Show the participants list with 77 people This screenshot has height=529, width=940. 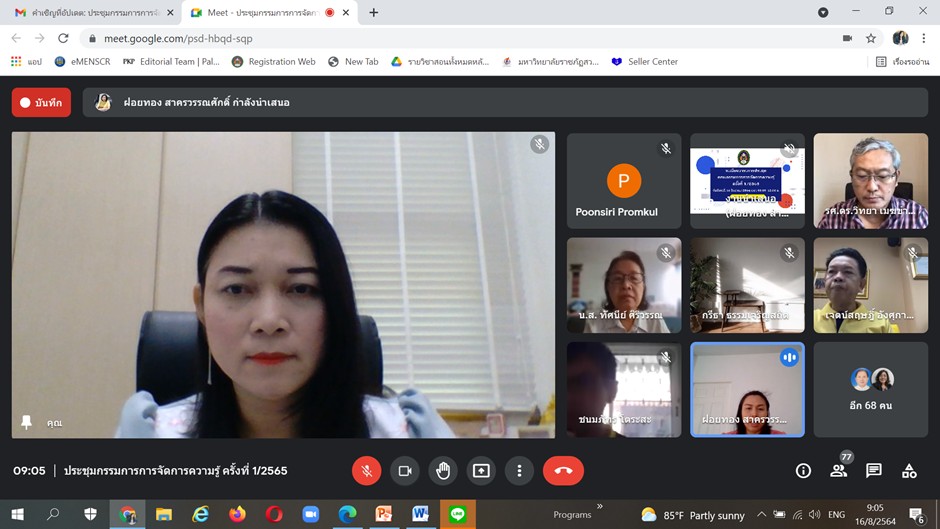pos(839,471)
